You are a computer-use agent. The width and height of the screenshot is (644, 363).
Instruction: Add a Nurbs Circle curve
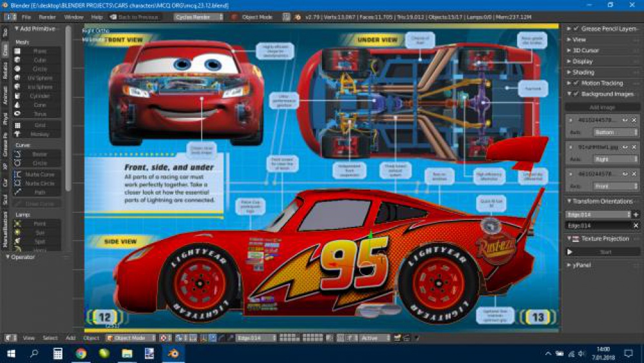pos(38,183)
